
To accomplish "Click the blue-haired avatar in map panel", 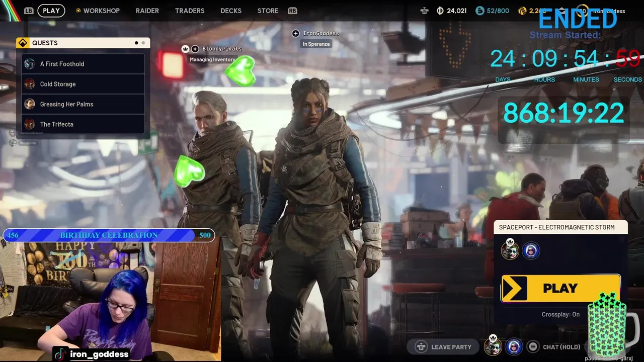I will (531, 250).
